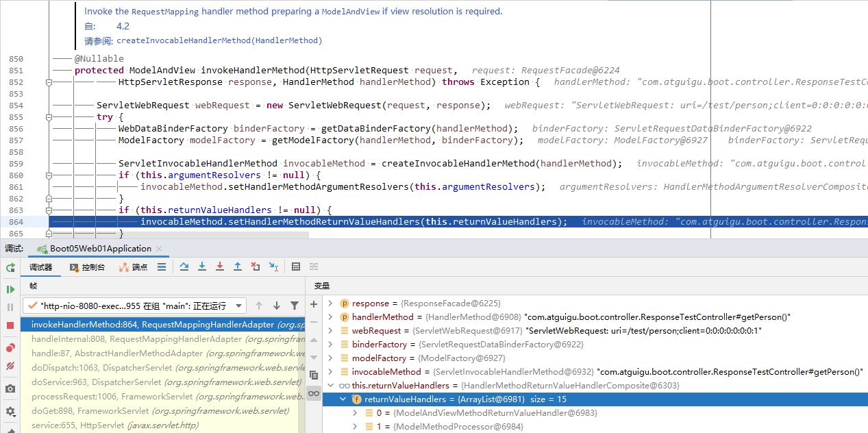View all breakpoints
This screenshot has width=868, height=433.
10,348
